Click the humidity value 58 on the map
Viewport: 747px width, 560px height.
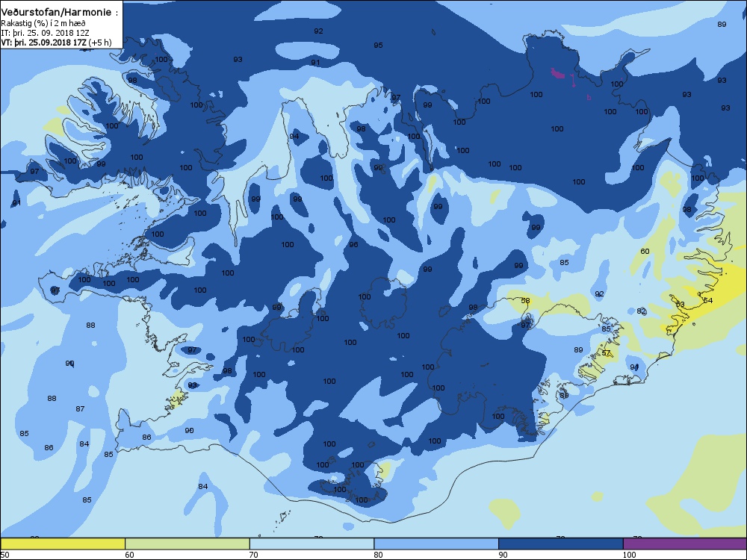525,300
